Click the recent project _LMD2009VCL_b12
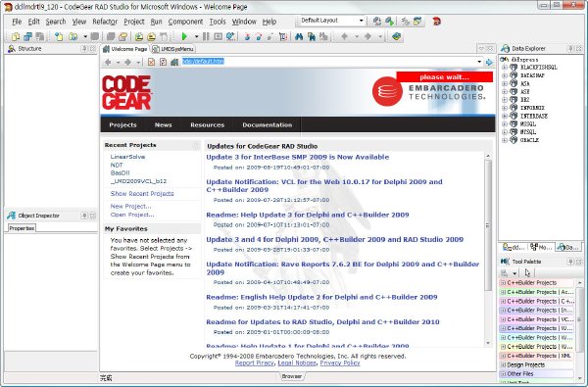Screen dimensions: 588x387 tap(138, 181)
